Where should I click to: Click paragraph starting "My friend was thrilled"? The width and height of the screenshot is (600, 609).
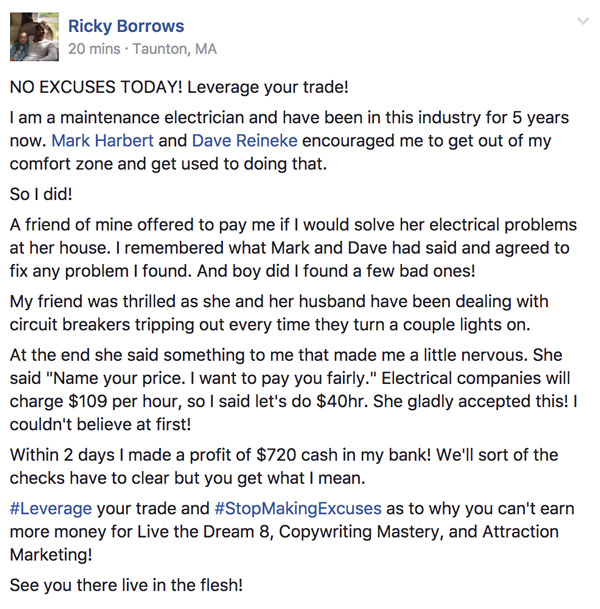pyautogui.click(x=279, y=313)
